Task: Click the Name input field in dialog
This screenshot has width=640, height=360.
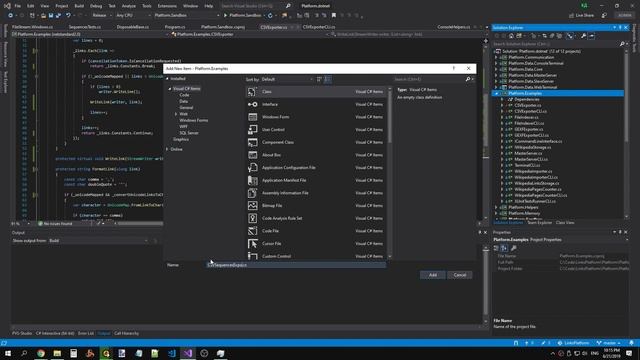Action: click(296, 265)
